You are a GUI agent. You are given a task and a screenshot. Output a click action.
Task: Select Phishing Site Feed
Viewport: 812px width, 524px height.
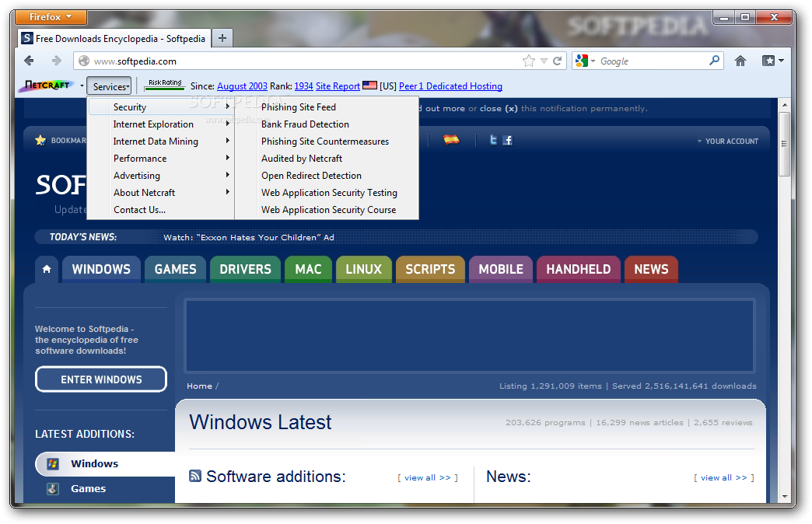pyautogui.click(x=326, y=107)
